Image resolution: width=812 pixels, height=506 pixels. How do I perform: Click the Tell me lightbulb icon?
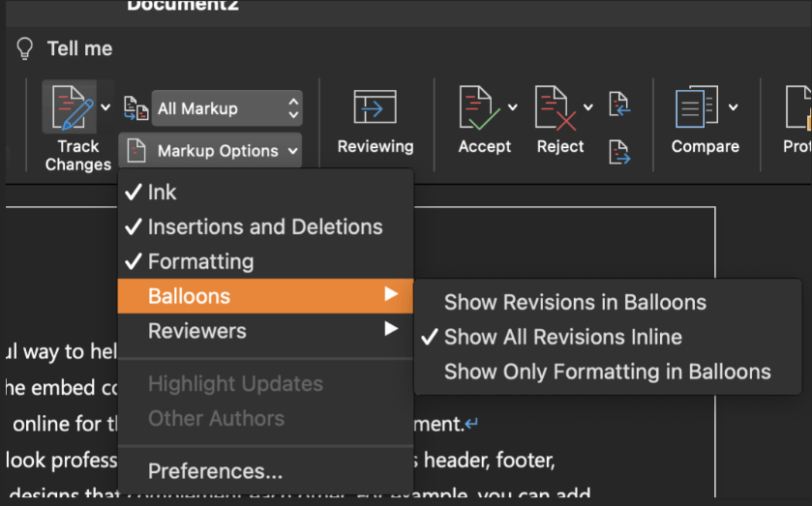pyautogui.click(x=25, y=48)
